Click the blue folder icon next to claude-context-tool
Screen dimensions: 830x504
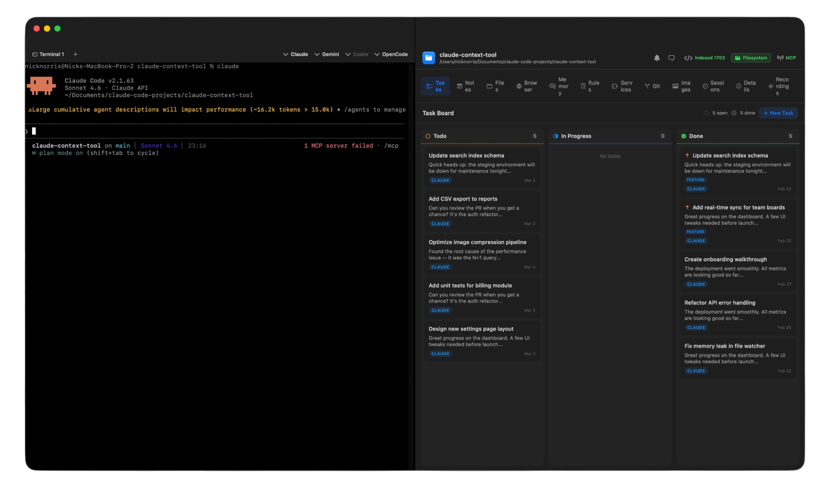(429, 58)
